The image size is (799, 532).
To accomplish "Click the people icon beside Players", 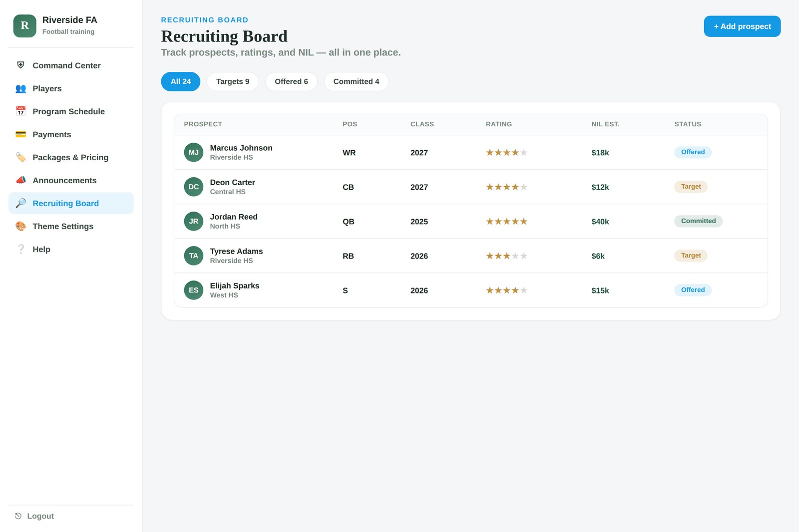I will 20,88.
